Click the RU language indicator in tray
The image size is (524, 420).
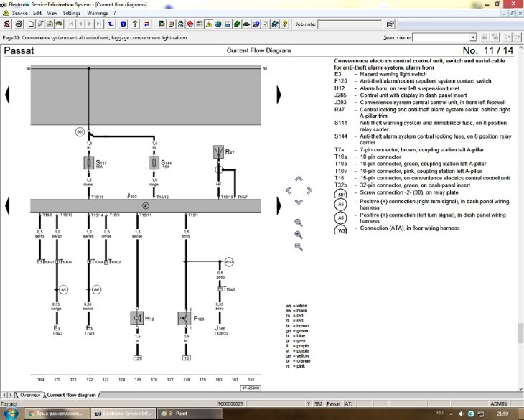(440, 413)
